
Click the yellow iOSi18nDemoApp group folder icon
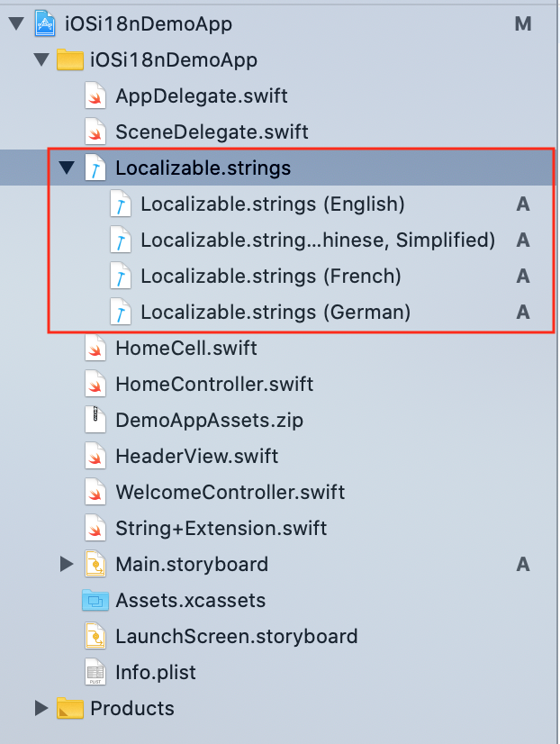(x=69, y=59)
